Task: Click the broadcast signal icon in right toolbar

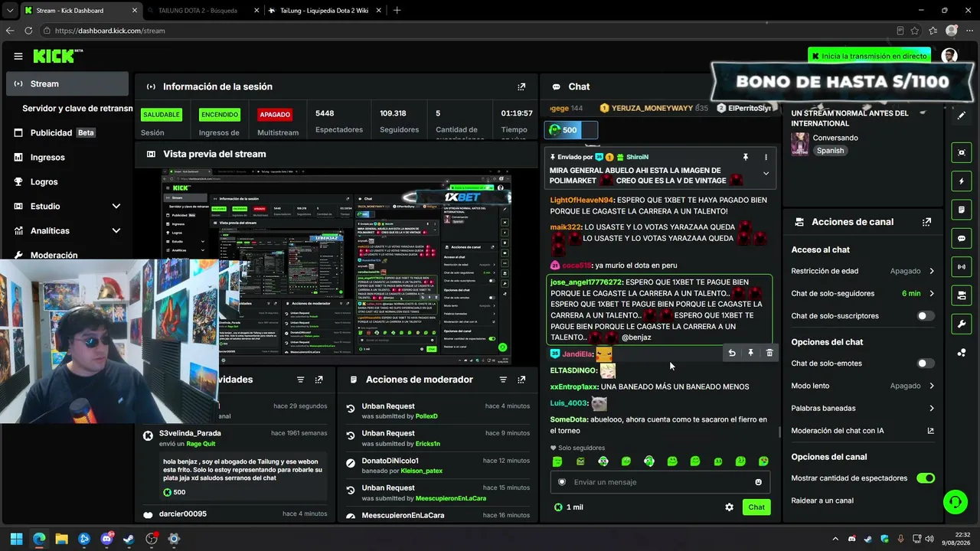Action: click(962, 266)
